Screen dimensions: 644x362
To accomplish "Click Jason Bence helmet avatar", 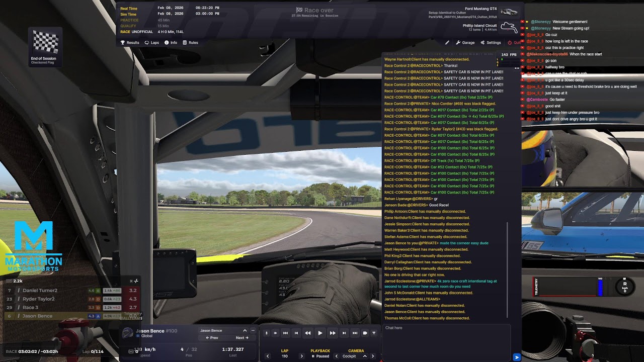I will pyautogui.click(x=128, y=333).
